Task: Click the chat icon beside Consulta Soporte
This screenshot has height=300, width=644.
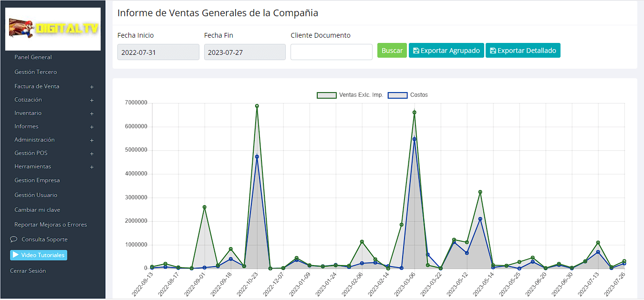Action: pyautogui.click(x=13, y=239)
